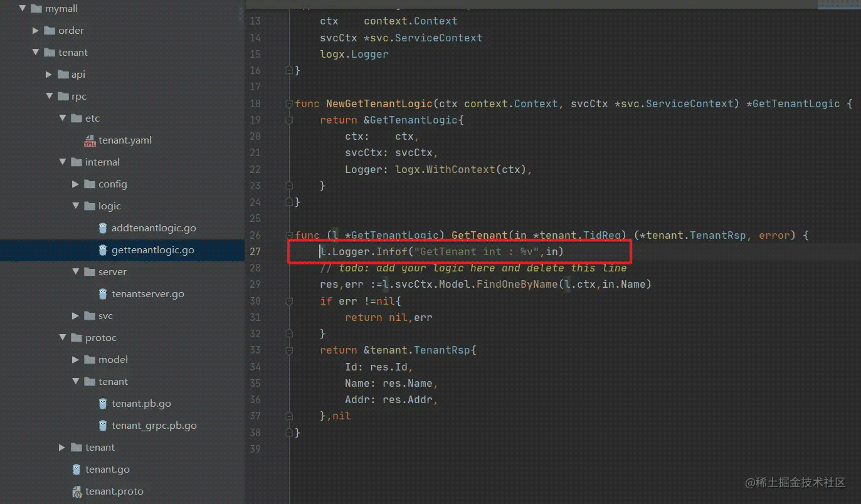Click the api folder icon
The height and width of the screenshot is (504, 861).
(63, 75)
